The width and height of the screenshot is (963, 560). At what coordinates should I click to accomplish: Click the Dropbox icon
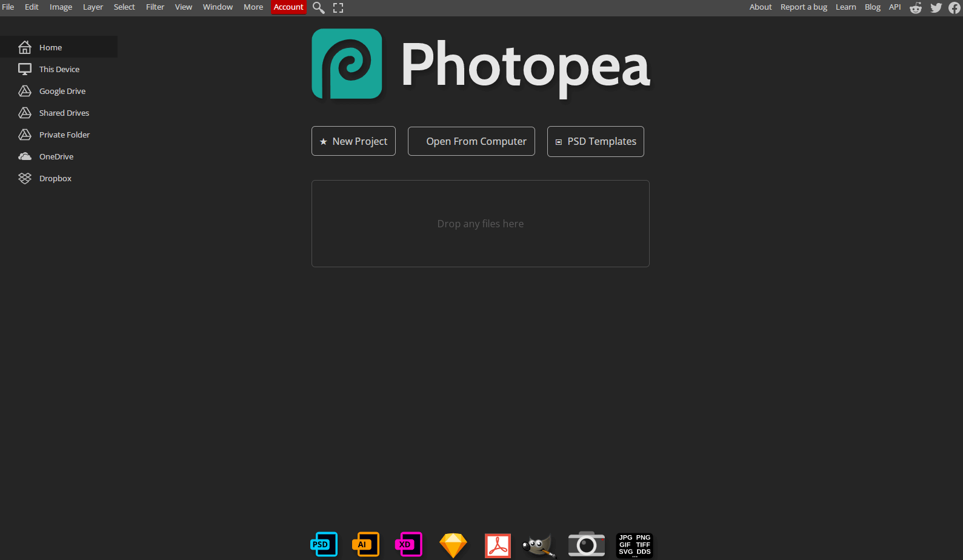[x=25, y=178]
